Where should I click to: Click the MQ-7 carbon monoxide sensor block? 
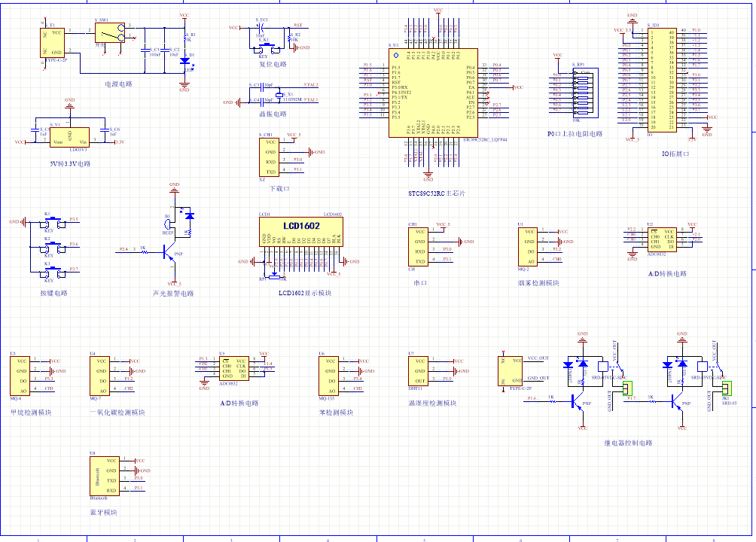click(100, 376)
